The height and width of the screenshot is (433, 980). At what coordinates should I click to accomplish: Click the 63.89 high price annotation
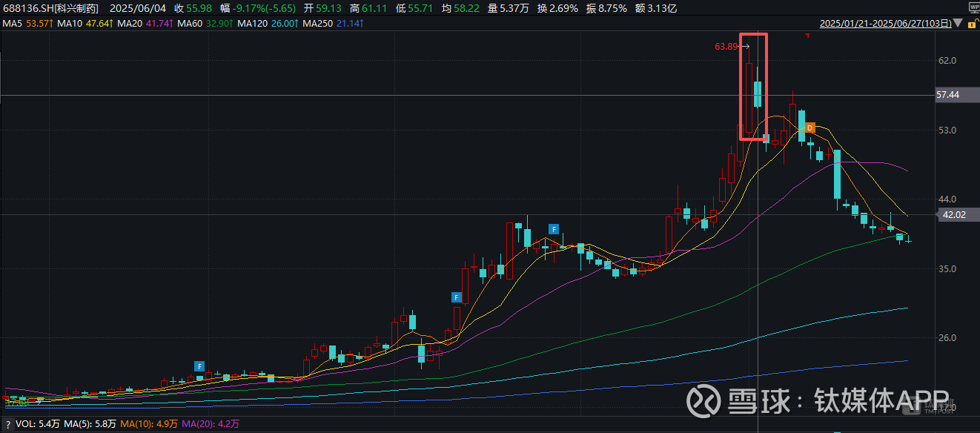coord(726,46)
